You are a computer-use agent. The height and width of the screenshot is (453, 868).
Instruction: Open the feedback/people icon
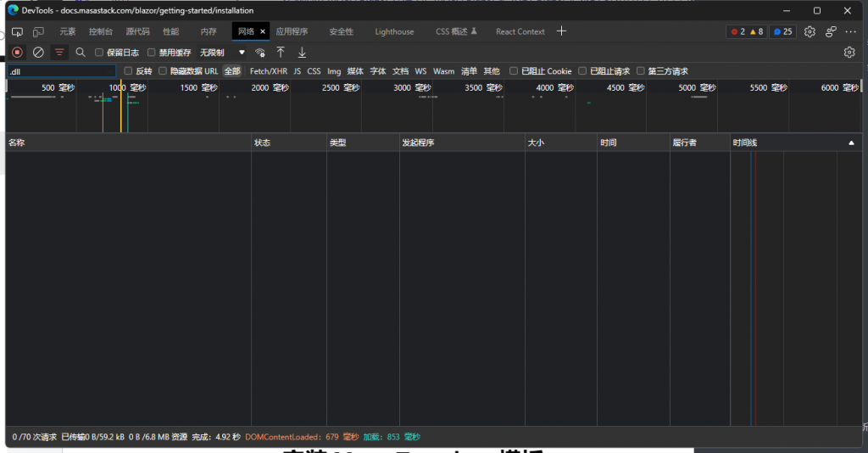coord(831,31)
